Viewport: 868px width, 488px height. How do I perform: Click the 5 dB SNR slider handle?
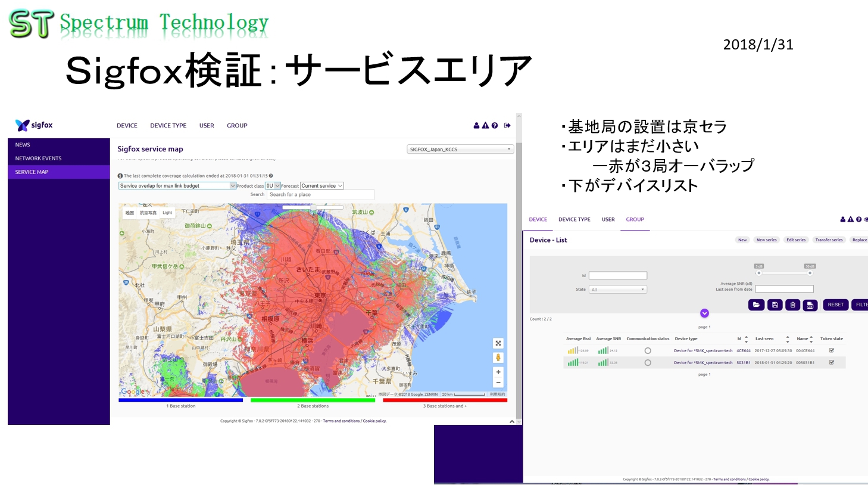point(758,273)
